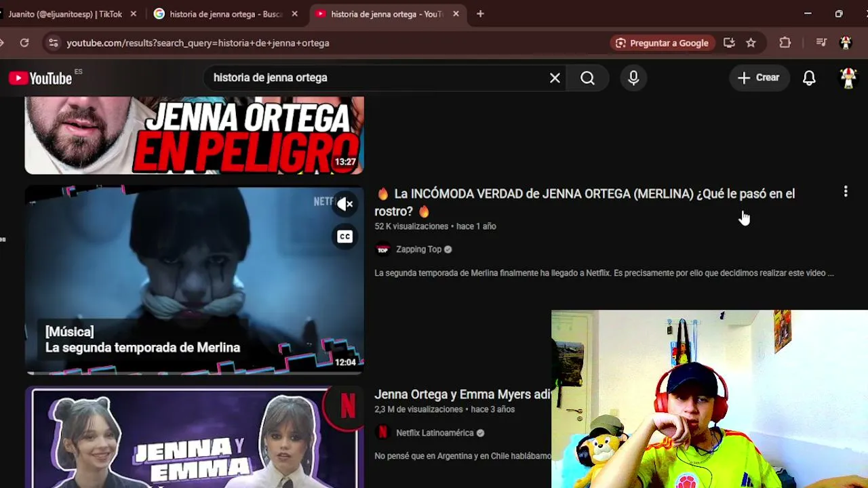Click the "No pensé que en Argentina" description
Image resolution: width=868 pixels, height=488 pixels.
point(462,456)
